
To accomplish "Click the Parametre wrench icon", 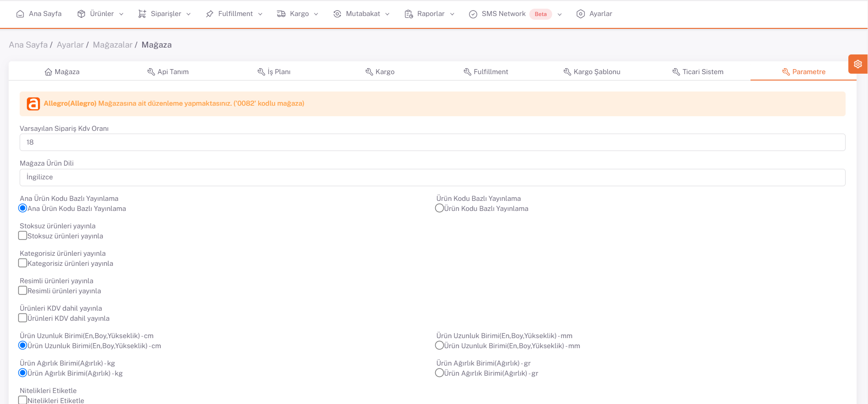I will point(786,72).
